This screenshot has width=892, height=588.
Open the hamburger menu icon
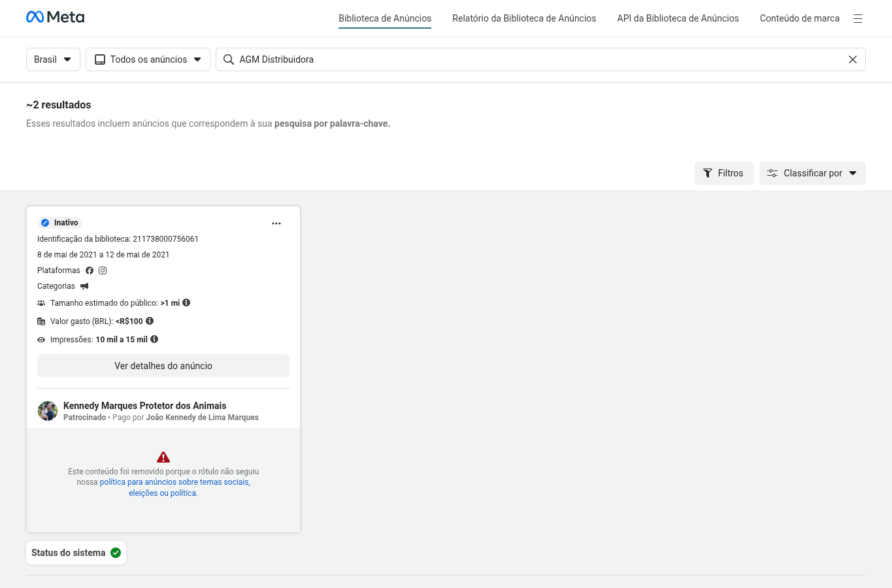[858, 19]
